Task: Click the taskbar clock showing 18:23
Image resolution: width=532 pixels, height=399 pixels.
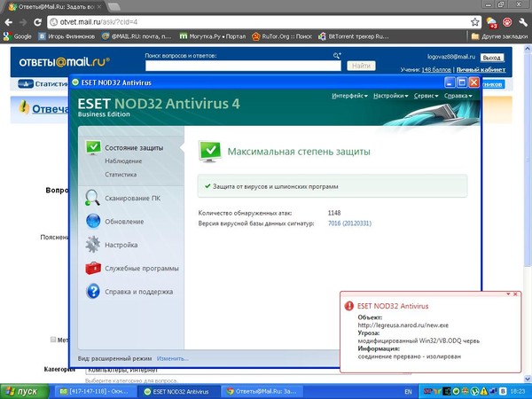Action: [518, 392]
